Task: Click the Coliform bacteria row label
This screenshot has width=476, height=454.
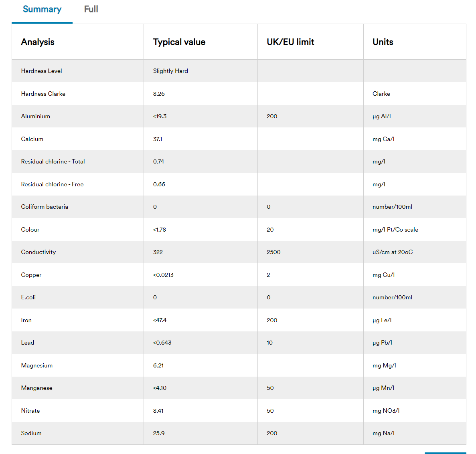Action: 45,207
